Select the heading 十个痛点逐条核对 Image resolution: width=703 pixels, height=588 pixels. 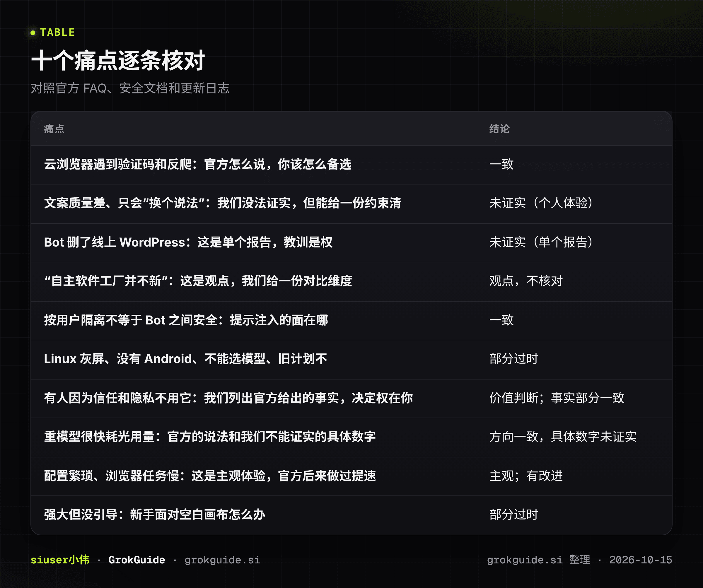coord(118,61)
